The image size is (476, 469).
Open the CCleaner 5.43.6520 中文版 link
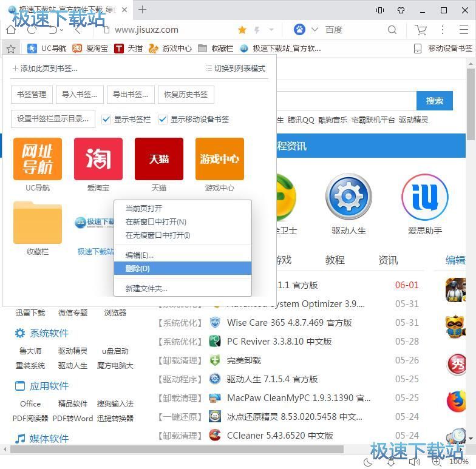tap(280, 436)
